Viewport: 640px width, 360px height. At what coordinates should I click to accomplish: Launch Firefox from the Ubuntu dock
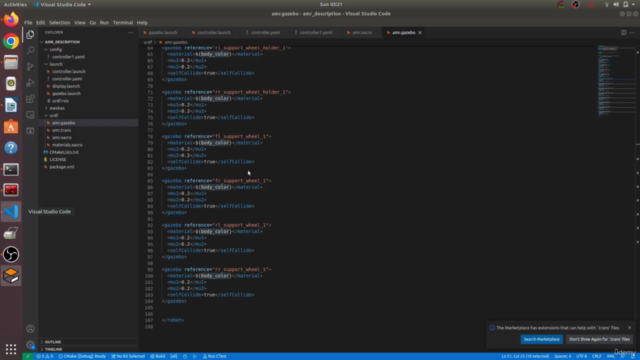point(11,20)
